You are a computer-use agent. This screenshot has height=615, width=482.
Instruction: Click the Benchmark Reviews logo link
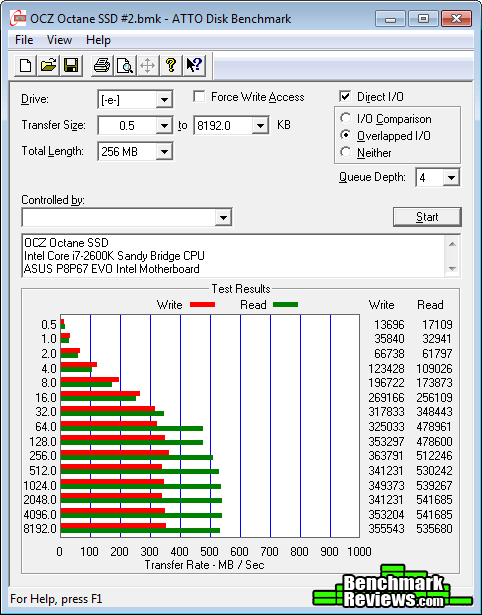pyautogui.click(x=392, y=587)
